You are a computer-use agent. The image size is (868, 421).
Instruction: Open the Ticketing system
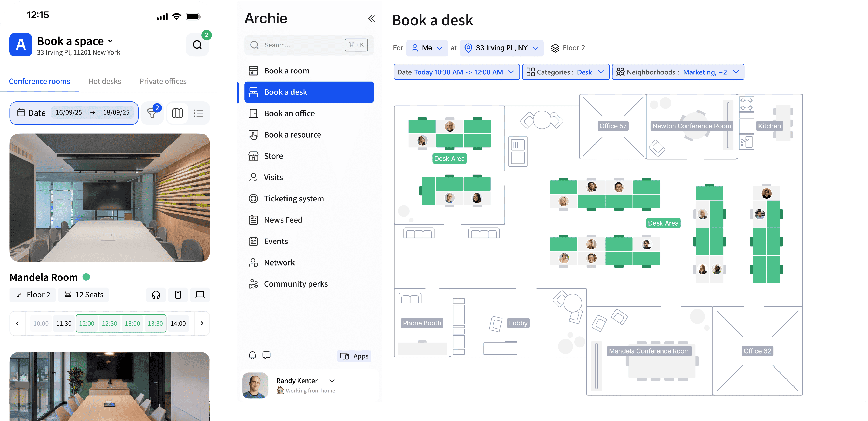(293, 199)
